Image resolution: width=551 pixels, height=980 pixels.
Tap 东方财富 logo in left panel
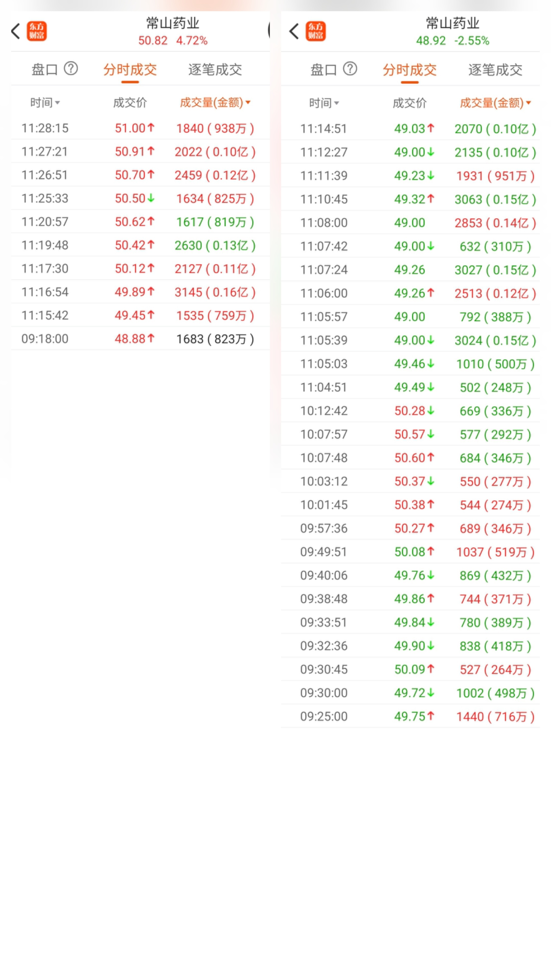pos(36,31)
